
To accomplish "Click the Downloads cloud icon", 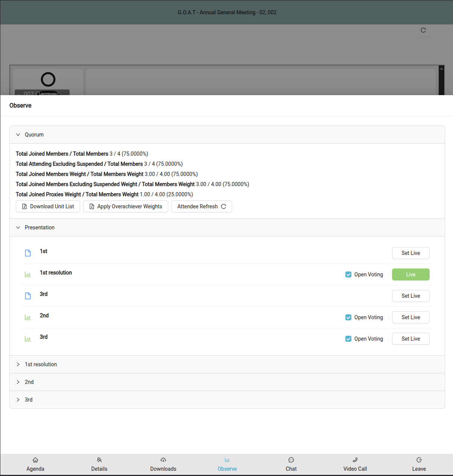I will click(163, 460).
